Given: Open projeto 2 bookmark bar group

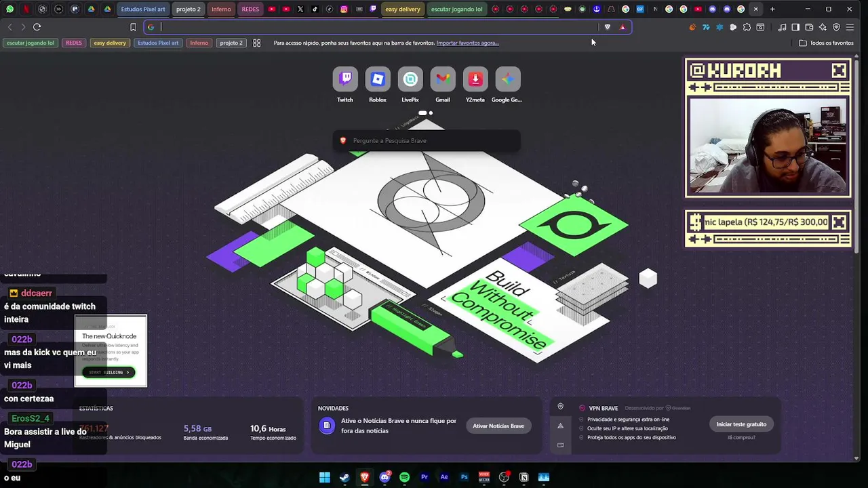Looking at the screenshot, I should (x=231, y=43).
